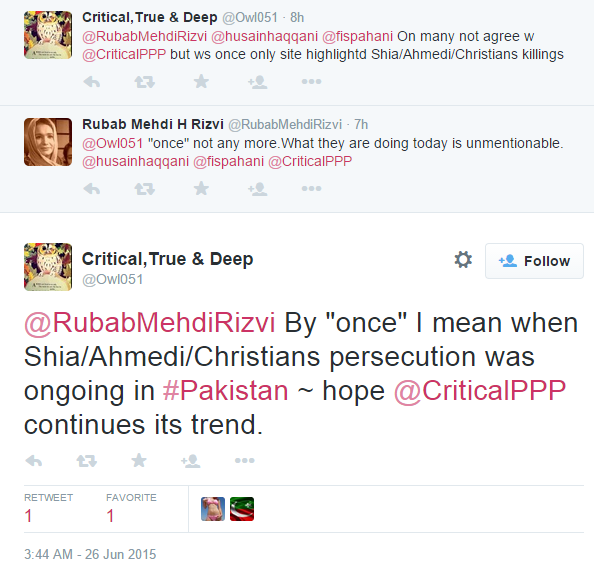View the FAVORITE count list
Screen dimensions: 594x567
point(131,508)
